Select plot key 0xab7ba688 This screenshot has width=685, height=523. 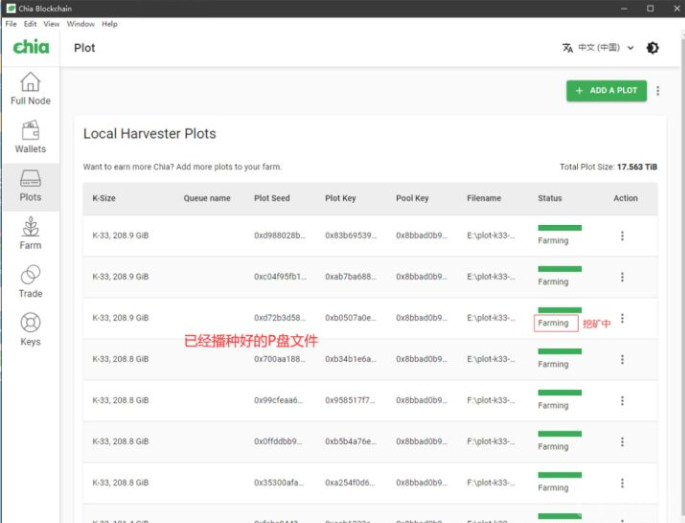pos(351,277)
